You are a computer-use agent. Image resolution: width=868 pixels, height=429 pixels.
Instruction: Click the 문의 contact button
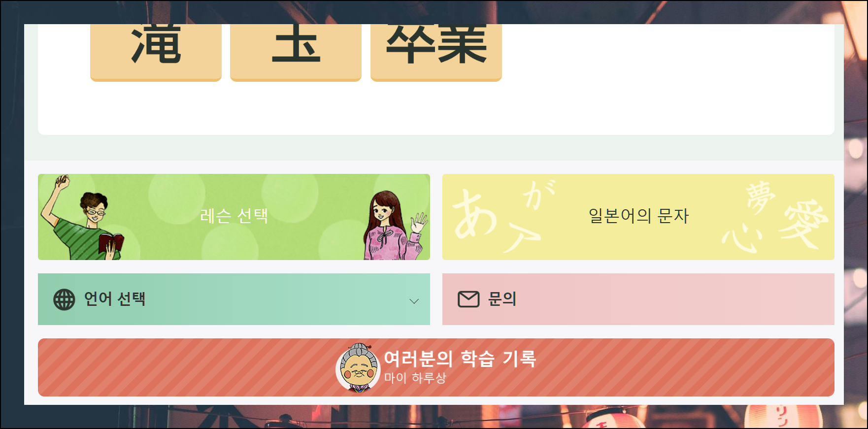coord(638,299)
